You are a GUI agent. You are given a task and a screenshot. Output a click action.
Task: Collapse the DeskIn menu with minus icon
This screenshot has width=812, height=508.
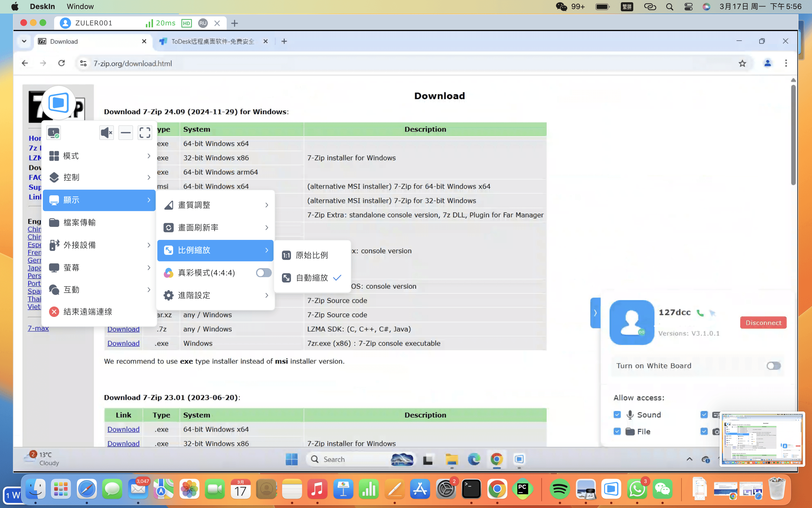tap(125, 133)
